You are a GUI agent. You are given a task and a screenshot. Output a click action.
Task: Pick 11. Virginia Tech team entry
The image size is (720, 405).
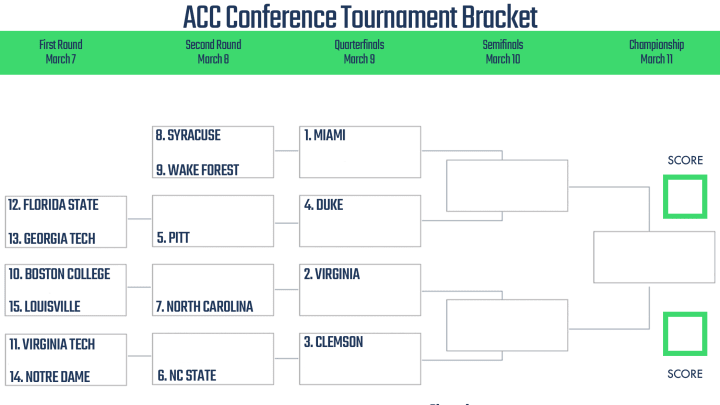pos(52,344)
